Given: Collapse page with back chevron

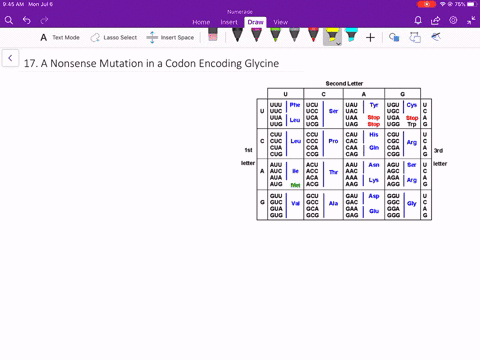Looking at the screenshot, I should click(10, 58).
